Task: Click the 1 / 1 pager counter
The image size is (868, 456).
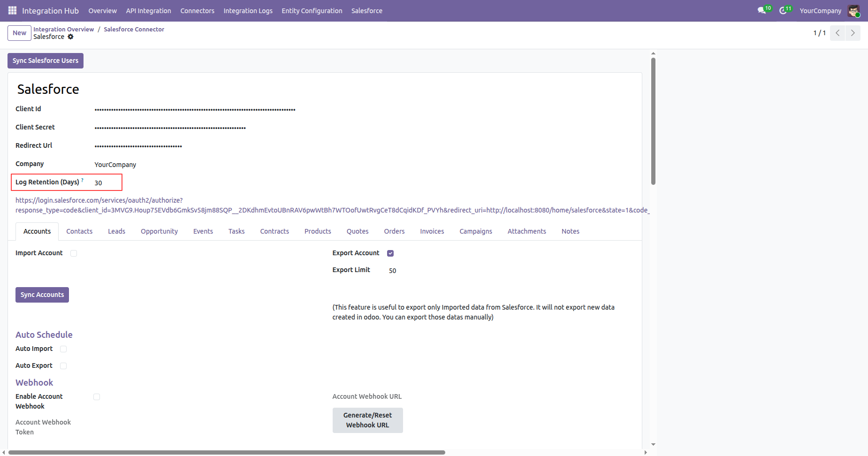Action: pyautogui.click(x=819, y=33)
